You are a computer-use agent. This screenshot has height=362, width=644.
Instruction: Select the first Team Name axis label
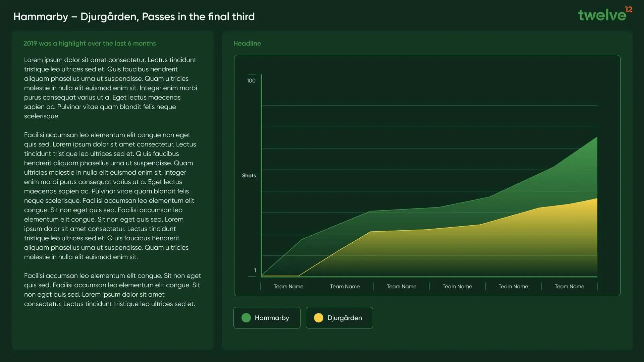pyautogui.click(x=288, y=287)
